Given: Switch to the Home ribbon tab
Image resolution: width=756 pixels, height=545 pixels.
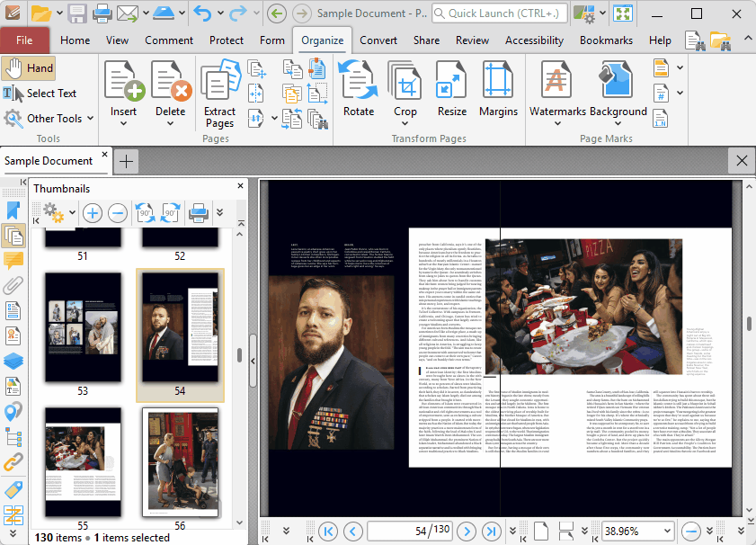Looking at the screenshot, I should (76, 40).
